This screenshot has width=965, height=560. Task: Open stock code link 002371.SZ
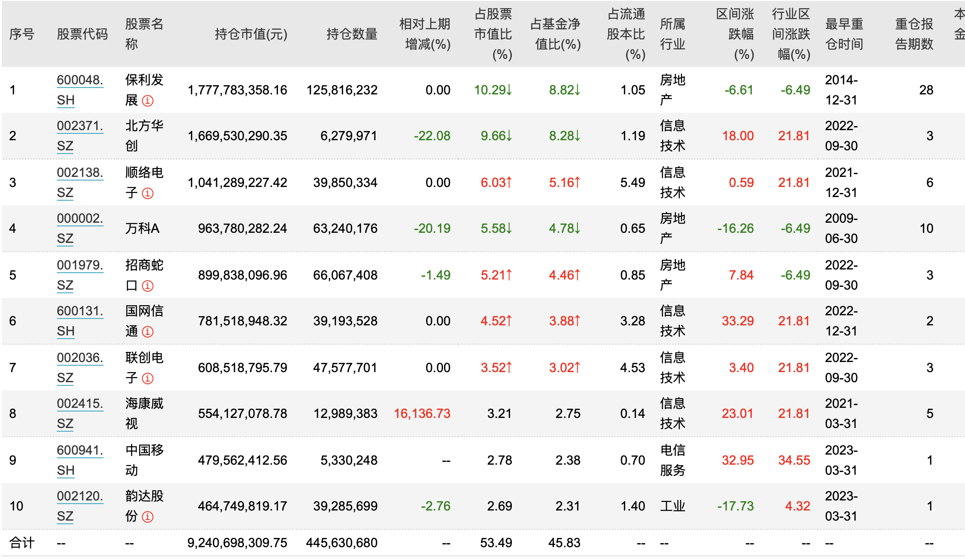pyautogui.click(x=80, y=136)
